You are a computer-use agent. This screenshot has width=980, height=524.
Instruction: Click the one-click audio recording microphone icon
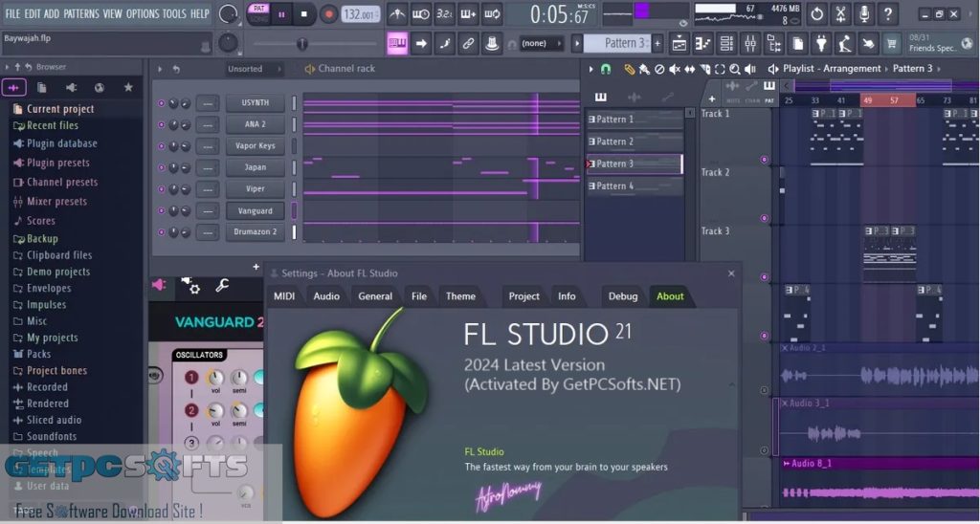(864, 13)
